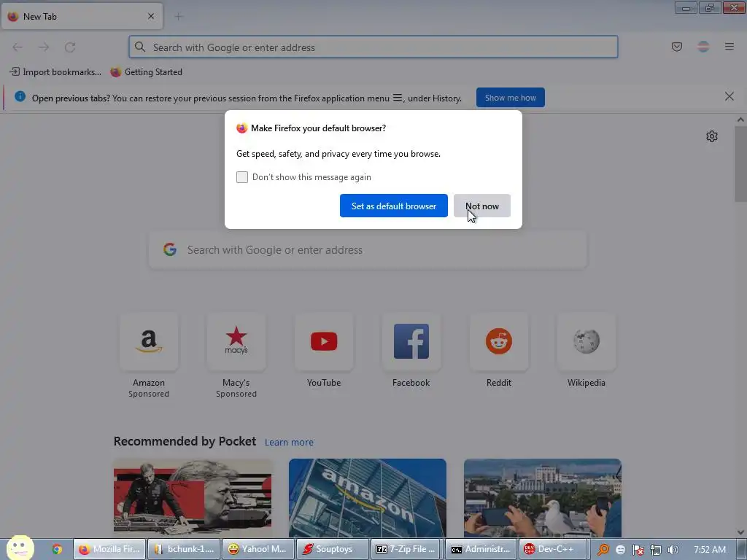Click the page scrollbar down arrow
This screenshot has width=747, height=560.
(x=740, y=532)
